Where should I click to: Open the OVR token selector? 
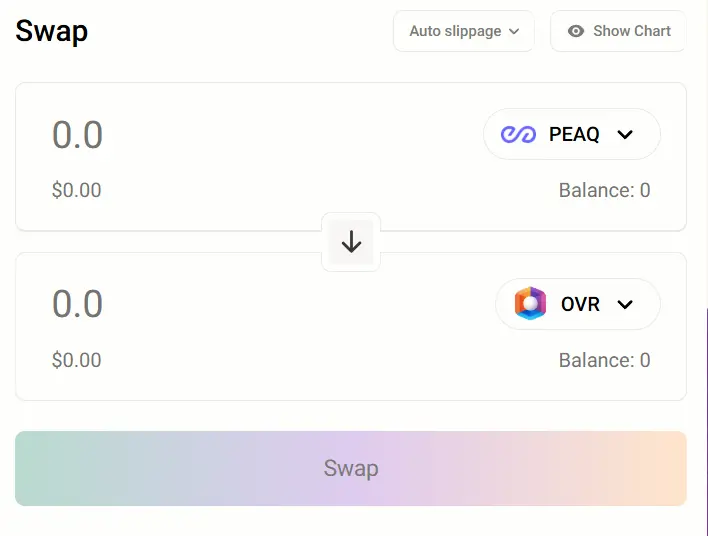pyautogui.click(x=578, y=304)
